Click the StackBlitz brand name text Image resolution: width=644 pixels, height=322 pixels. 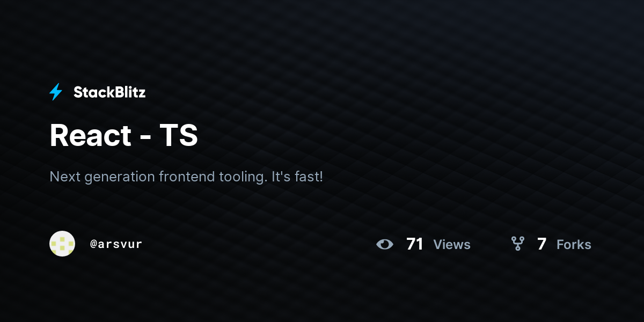pos(109,92)
